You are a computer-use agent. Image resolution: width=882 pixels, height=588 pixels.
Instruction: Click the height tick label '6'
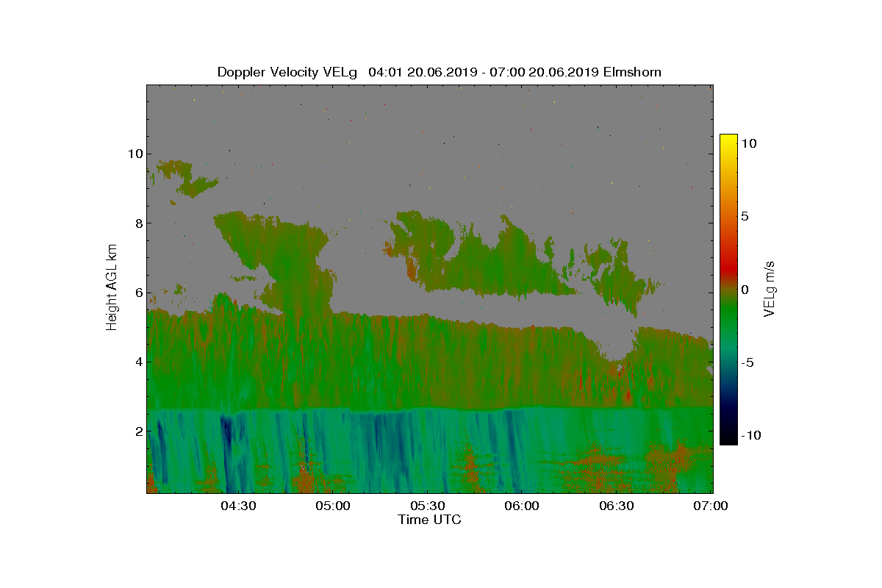tap(137, 293)
